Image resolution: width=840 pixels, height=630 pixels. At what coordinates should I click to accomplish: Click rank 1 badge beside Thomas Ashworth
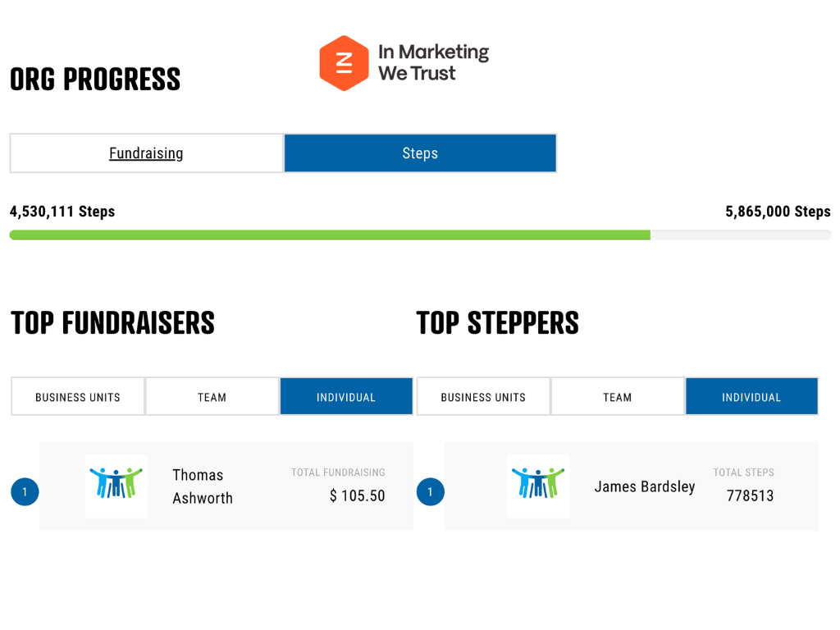(25, 492)
